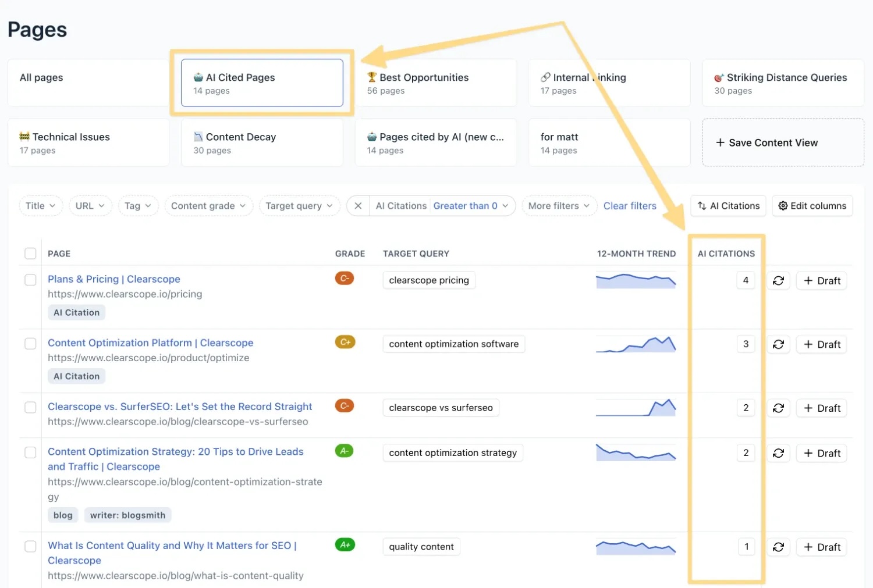Check the checkbox on the Plans & Pricing row

click(30, 280)
